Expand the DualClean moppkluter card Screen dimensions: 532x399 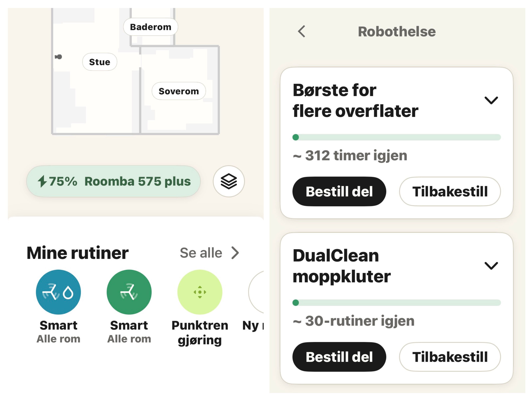491,266
